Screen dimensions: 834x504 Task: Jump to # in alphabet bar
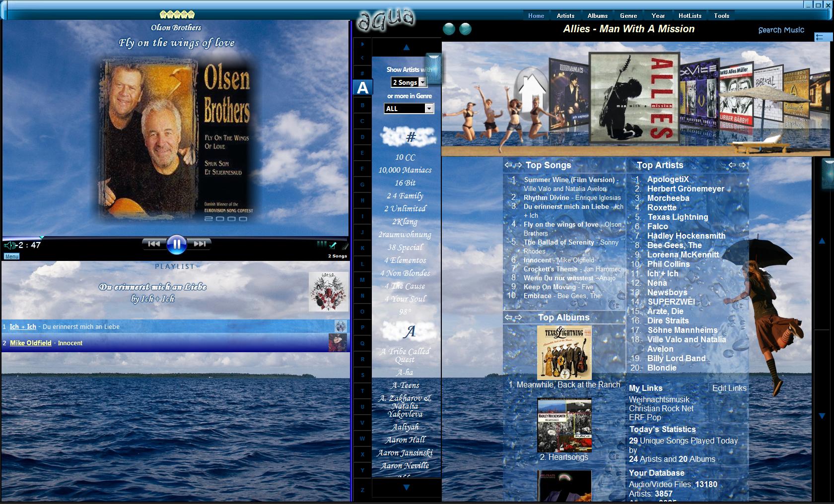click(x=362, y=73)
